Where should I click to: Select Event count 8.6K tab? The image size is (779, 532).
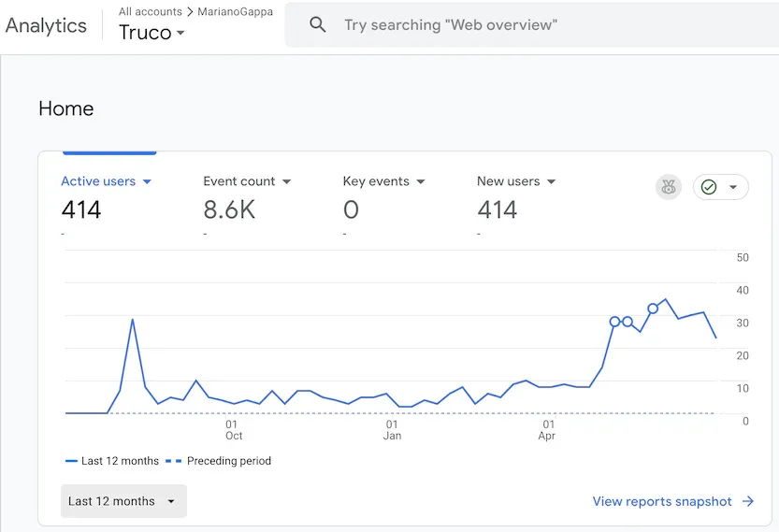click(229, 209)
